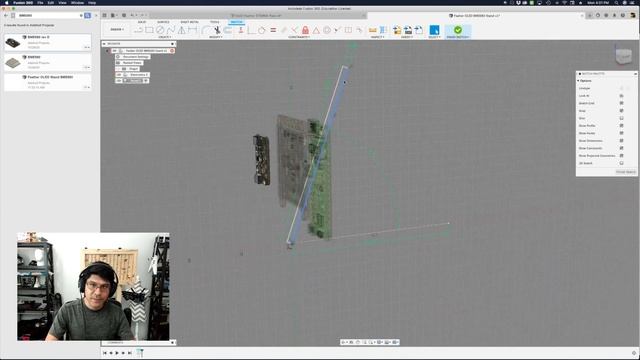Switch to the SURFACE tab
Image resolution: width=640 pixels, height=360 pixels.
163,22
